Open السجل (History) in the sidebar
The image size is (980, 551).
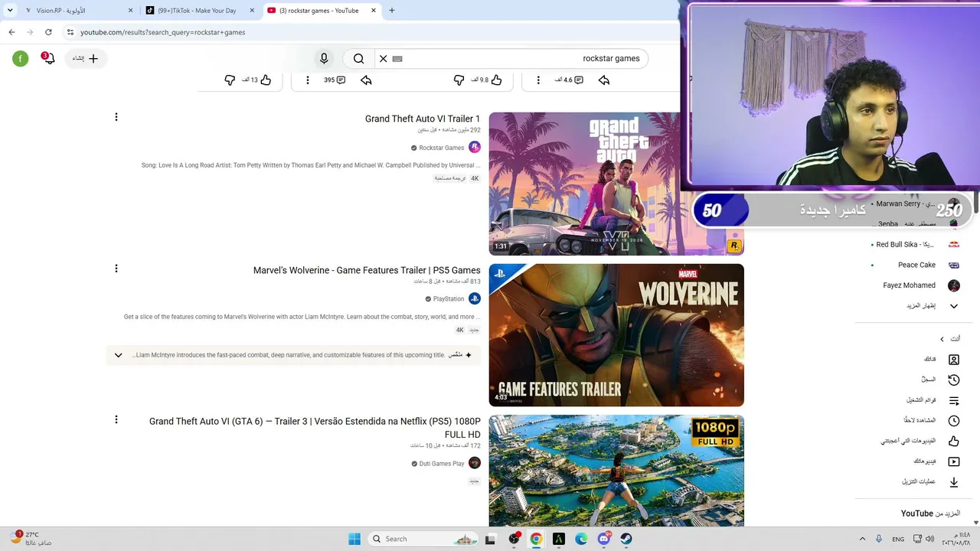(940, 380)
